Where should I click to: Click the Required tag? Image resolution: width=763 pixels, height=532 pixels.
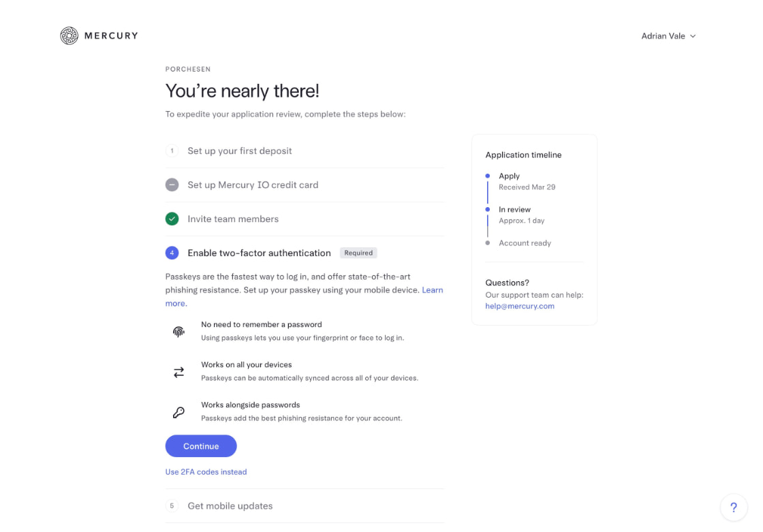click(x=358, y=253)
